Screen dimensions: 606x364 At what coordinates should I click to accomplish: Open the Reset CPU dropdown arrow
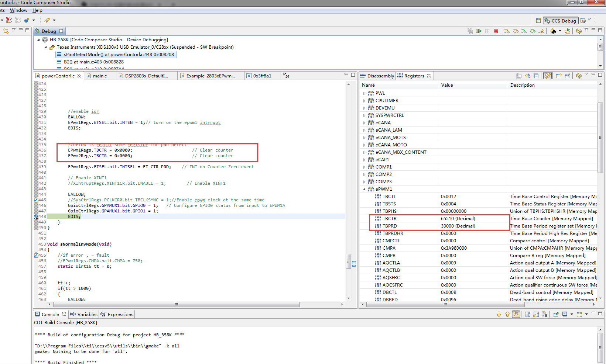[x=560, y=31]
